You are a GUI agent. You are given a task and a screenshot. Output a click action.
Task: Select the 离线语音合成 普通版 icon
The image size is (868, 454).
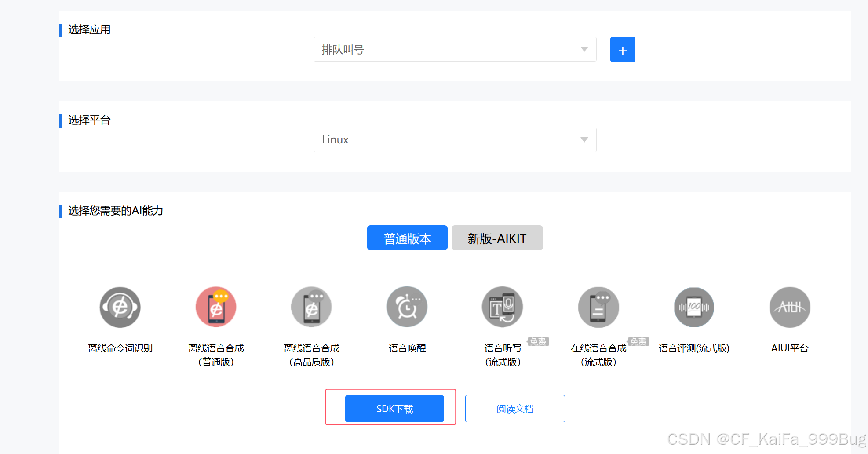tap(216, 307)
